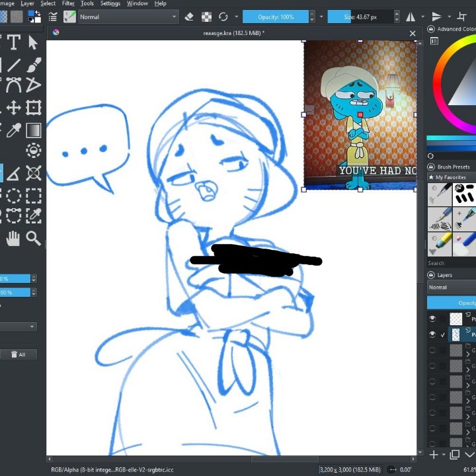The height and width of the screenshot is (476, 476).
Task: Toggle lock on Layers docker
Action: click(431, 275)
